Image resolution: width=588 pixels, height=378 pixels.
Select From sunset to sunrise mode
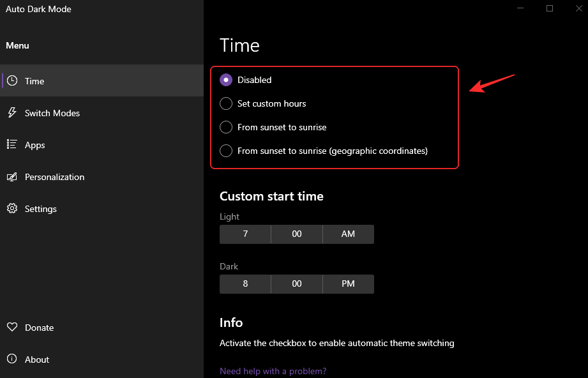coord(226,127)
